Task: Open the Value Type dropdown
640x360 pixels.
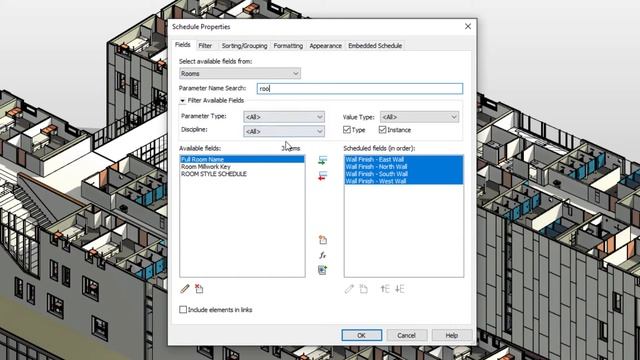Action: click(419, 117)
